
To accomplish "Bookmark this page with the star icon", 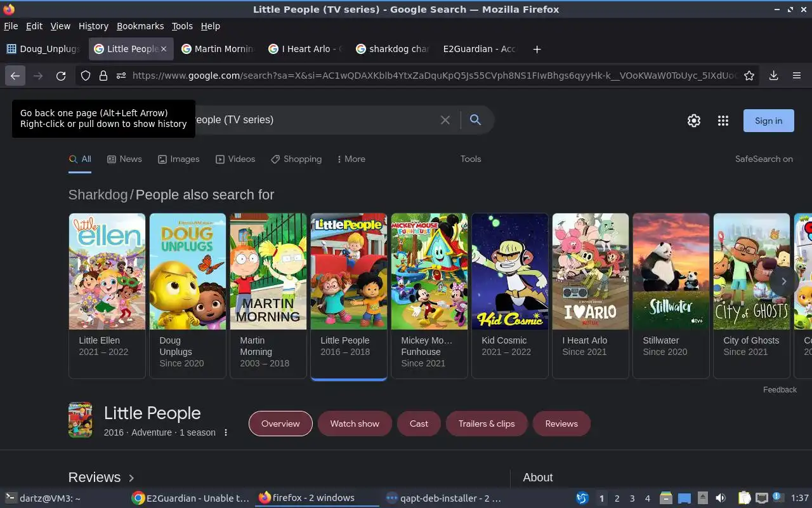I will point(749,76).
